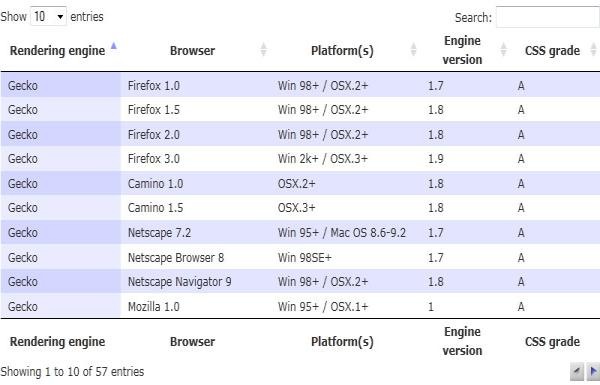The width and height of the screenshot is (600, 385).
Task: Sort by the Browser column header
Action: [x=192, y=51]
